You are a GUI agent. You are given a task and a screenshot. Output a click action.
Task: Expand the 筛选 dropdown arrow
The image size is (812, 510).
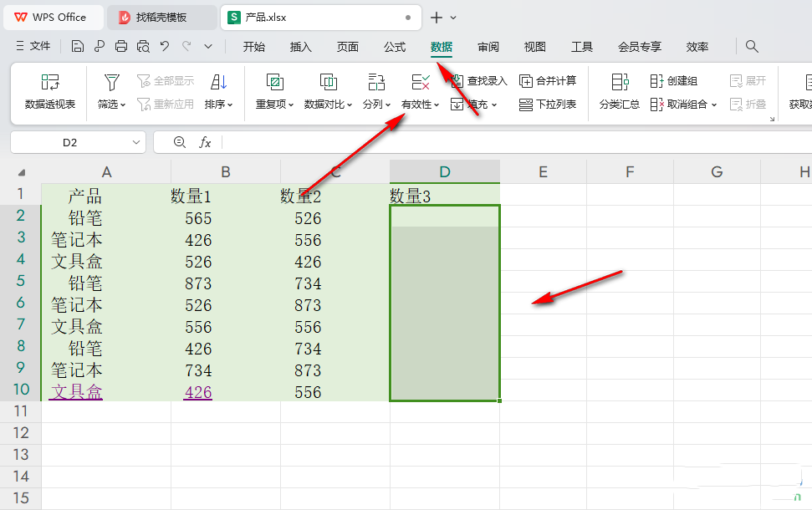123,105
